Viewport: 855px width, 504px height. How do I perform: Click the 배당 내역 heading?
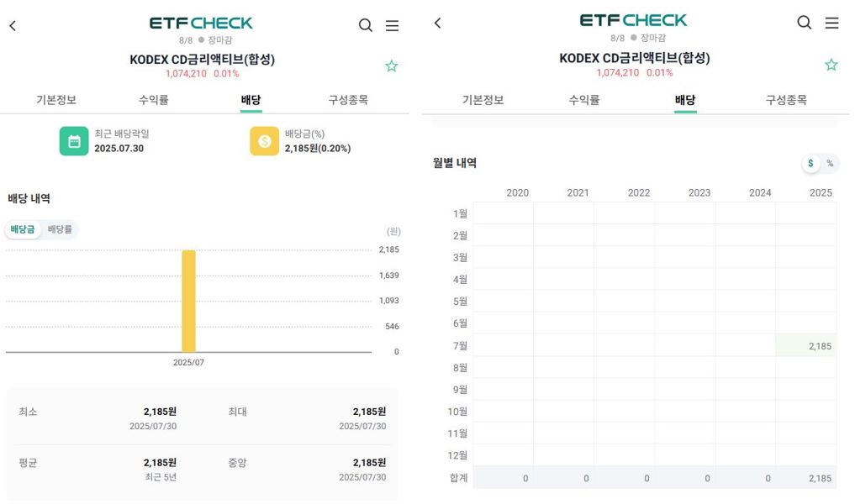[29, 199]
